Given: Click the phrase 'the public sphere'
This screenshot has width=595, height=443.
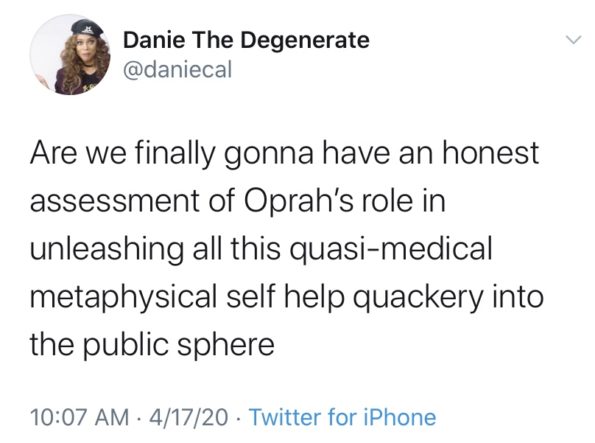Looking at the screenshot, I should tap(152, 345).
